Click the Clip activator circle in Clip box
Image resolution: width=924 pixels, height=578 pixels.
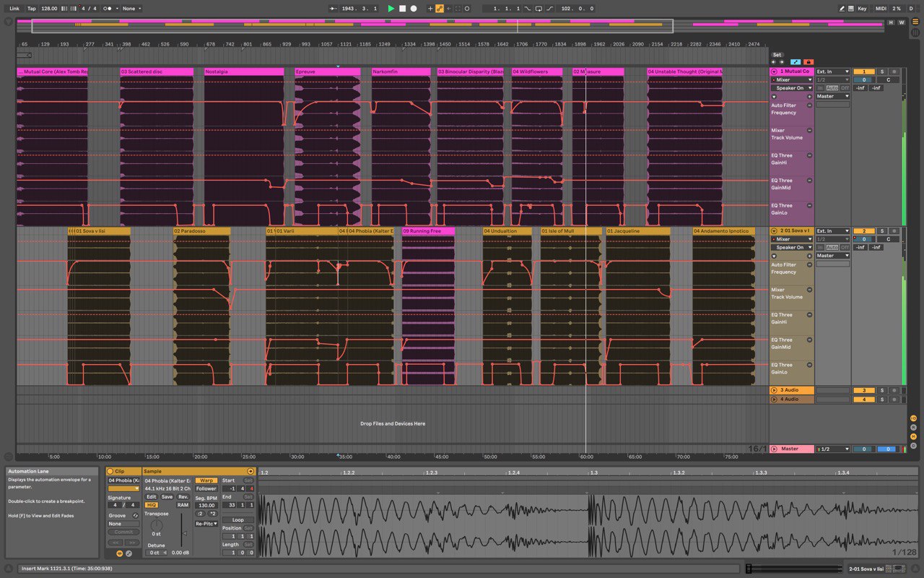coord(110,471)
